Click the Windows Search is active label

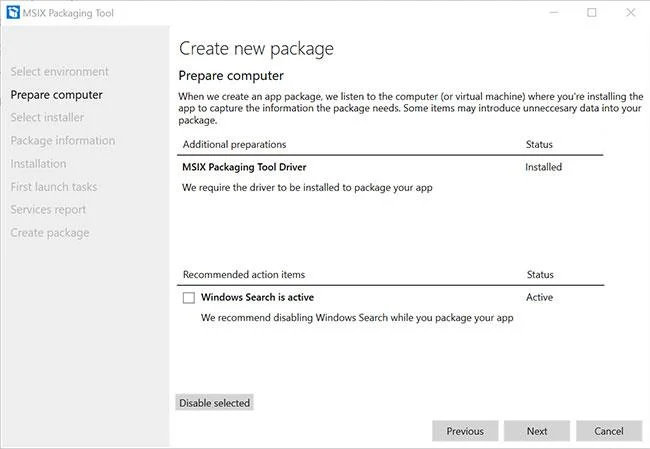[257, 297]
